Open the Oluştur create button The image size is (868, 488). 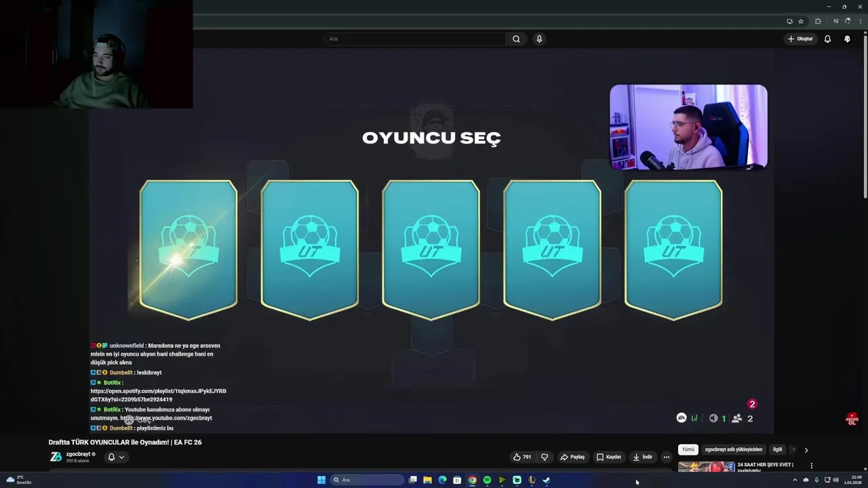(800, 39)
